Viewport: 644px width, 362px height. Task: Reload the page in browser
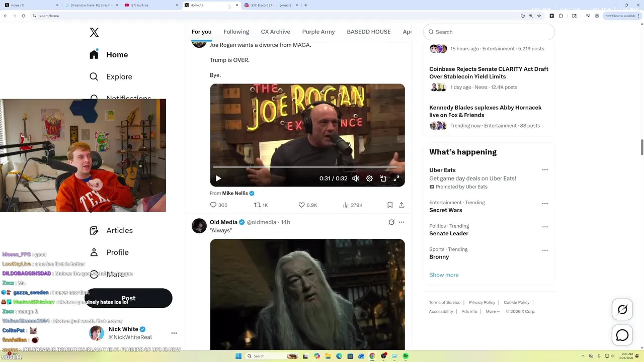pyautogui.click(x=23, y=16)
